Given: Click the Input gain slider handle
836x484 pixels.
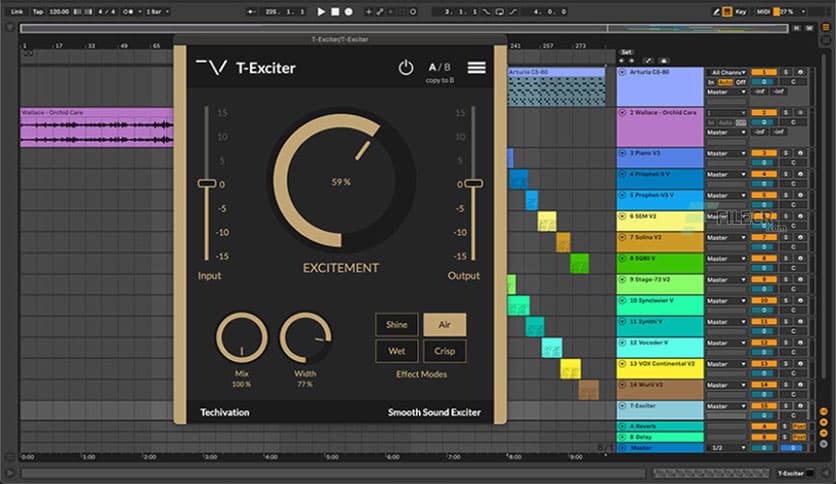Looking at the screenshot, I should [x=207, y=183].
